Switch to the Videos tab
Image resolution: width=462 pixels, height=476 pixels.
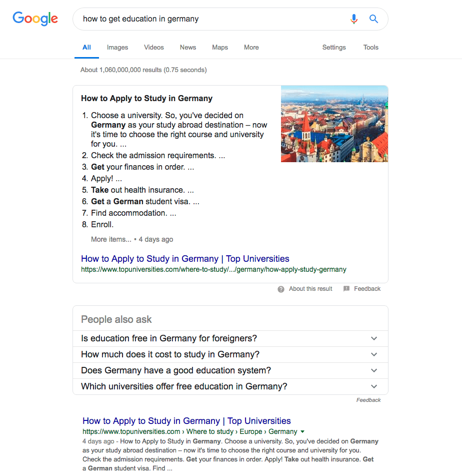click(154, 48)
